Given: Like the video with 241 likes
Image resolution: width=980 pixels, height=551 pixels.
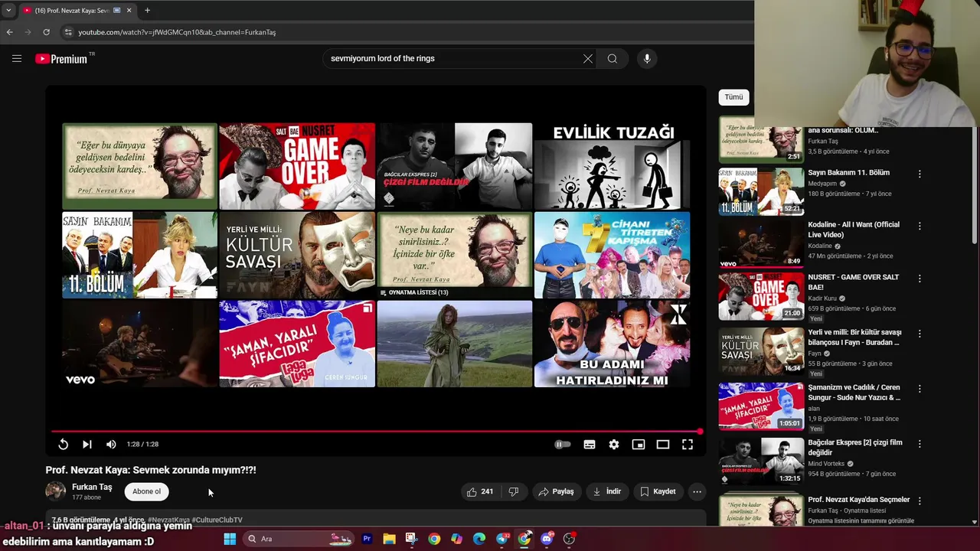Looking at the screenshot, I should pos(480,491).
